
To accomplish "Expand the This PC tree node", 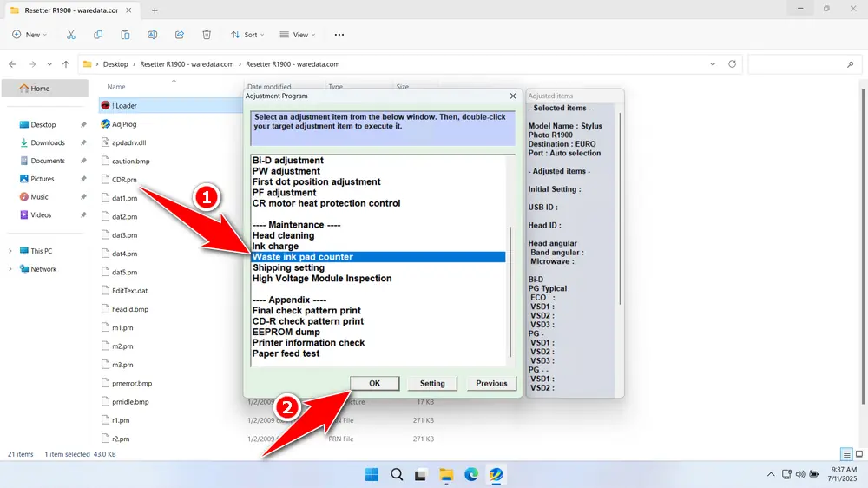I will click(10, 251).
